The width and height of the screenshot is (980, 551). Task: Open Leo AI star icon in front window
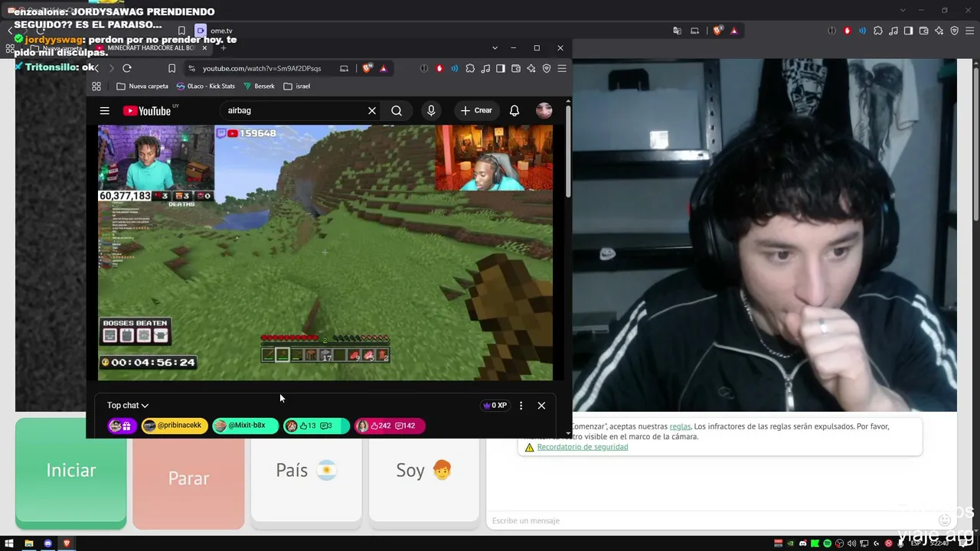tap(531, 68)
